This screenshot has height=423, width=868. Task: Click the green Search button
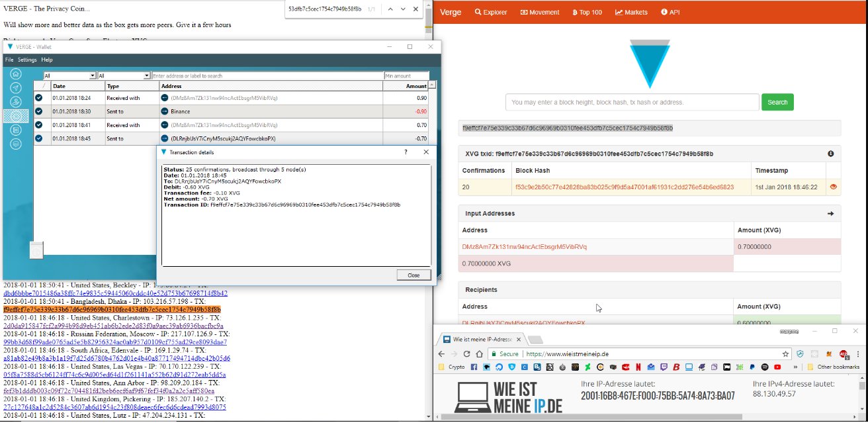[777, 102]
